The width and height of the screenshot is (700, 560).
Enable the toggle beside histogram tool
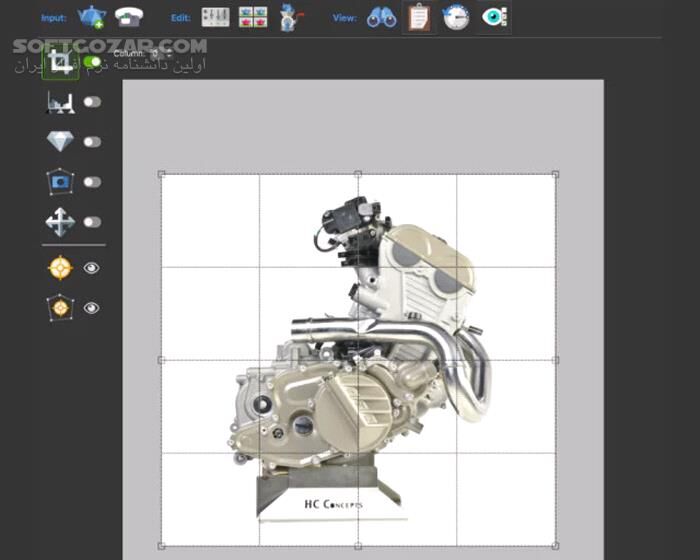(93, 102)
